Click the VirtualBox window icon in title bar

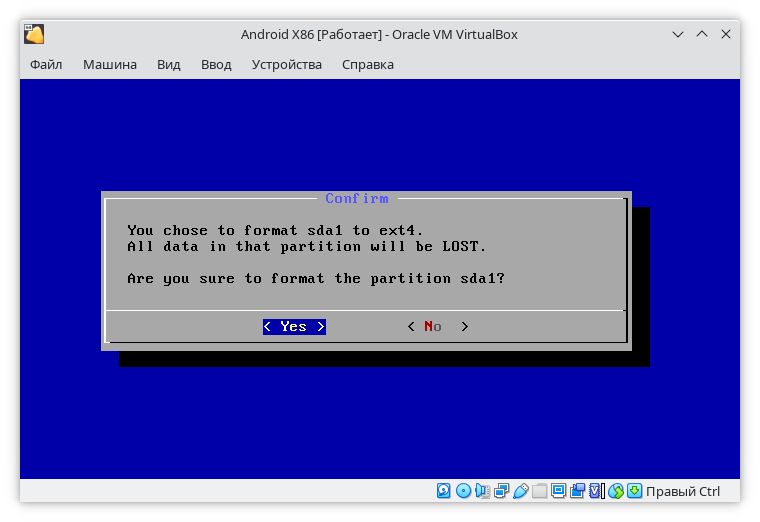[x=34, y=34]
